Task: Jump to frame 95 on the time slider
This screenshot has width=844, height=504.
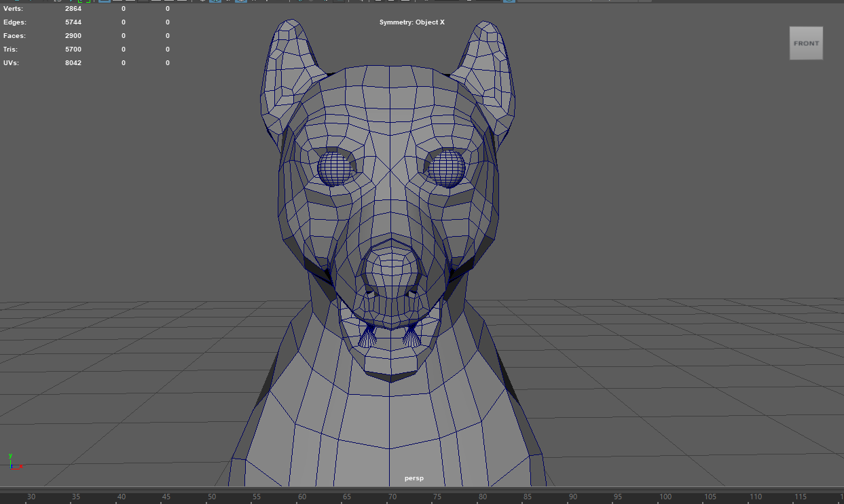Action: point(618,497)
